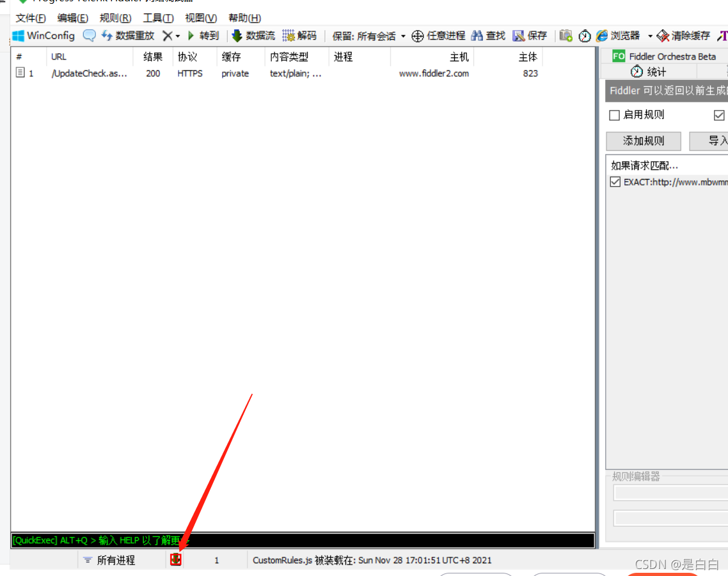Click the first 规则编辑器 input field
Screen dimensions: 728x576
click(670, 493)
